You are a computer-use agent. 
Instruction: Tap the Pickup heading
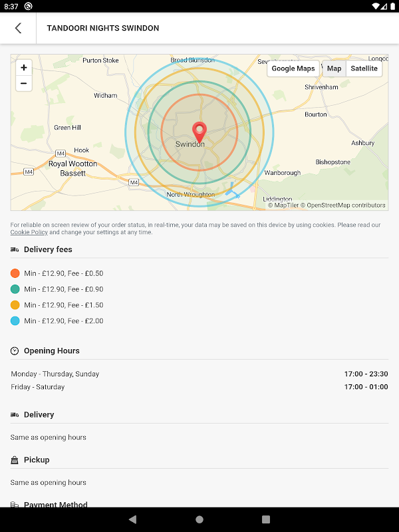tap(37, 460)
